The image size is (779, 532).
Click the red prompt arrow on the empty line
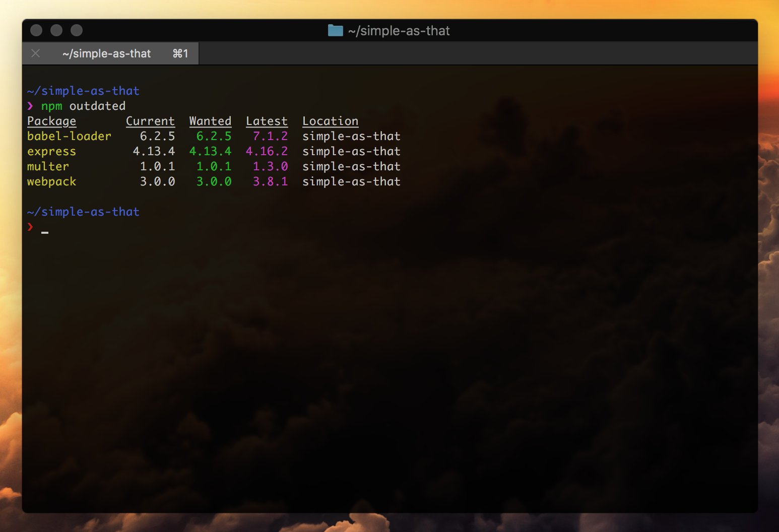[30, 227]
